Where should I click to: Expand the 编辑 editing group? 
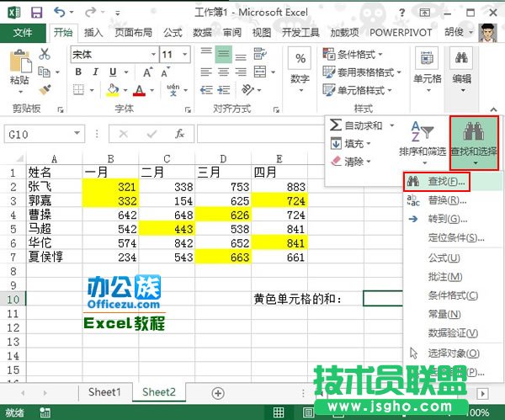[x=461, y=69]
